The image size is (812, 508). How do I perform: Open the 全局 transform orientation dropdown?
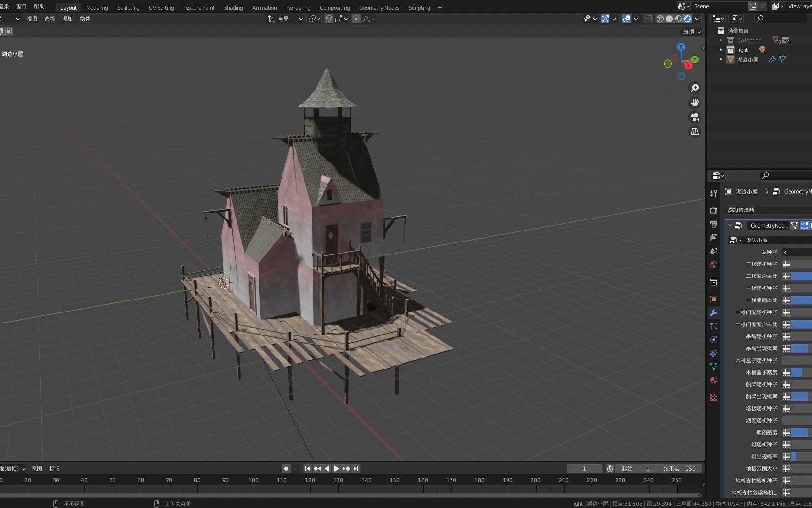(x=285, y=19)
